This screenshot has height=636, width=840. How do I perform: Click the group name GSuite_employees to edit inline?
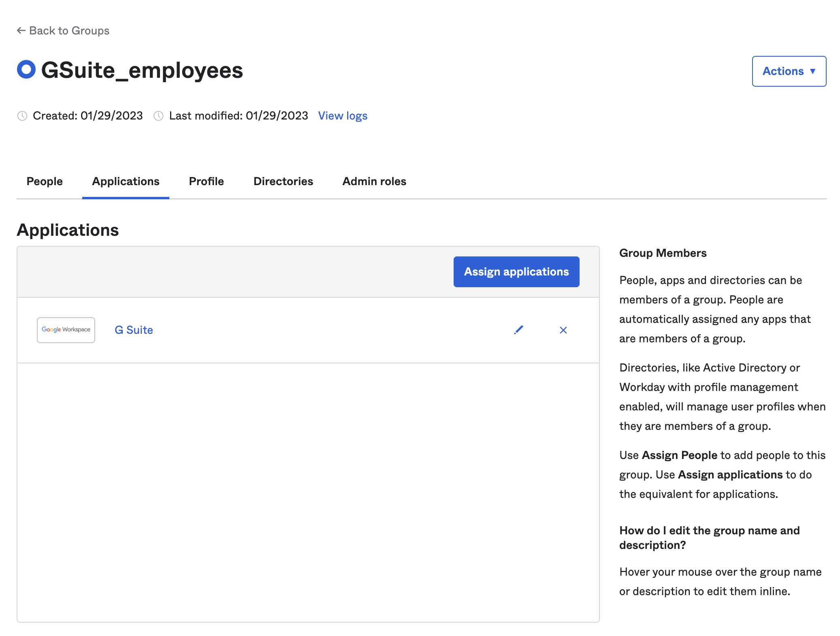click(x=143, y=70)
